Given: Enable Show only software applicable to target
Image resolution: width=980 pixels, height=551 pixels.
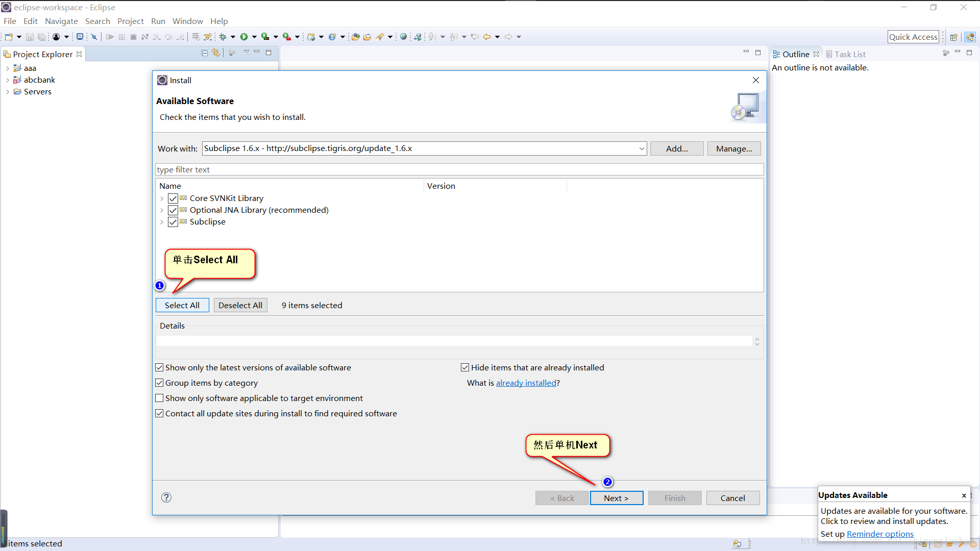Looking at the screenshot, I should click(159, 398).
